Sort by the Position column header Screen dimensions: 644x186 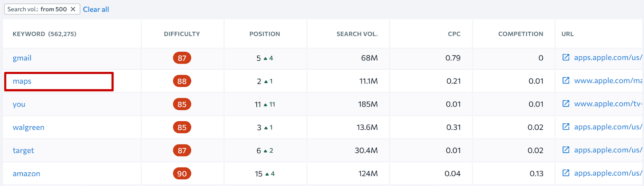coord(264,34)
